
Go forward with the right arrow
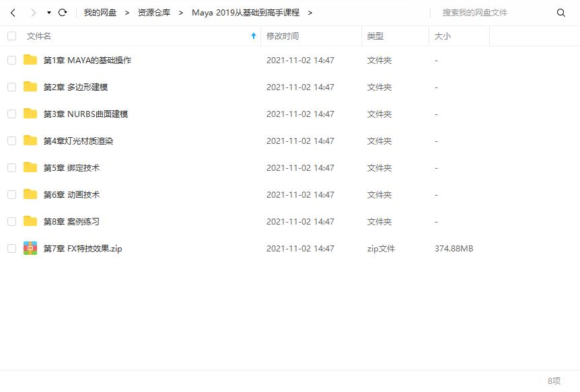pyautogui.click(x=33, y=13)
